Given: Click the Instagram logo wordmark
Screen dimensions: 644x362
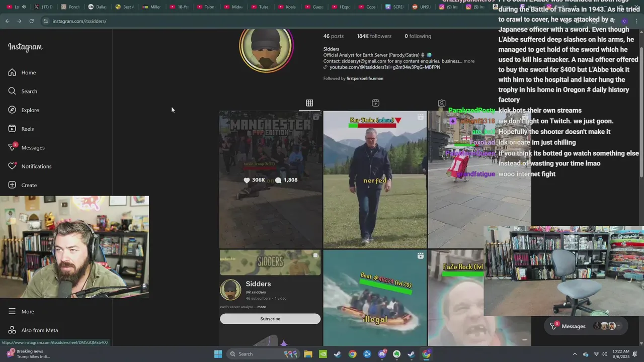Looking at the screenshot, I should [x=25, y=47].
